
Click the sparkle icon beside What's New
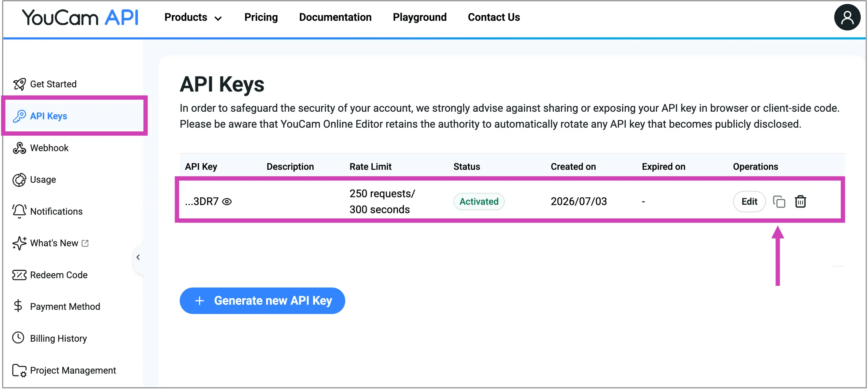(19, 243)
